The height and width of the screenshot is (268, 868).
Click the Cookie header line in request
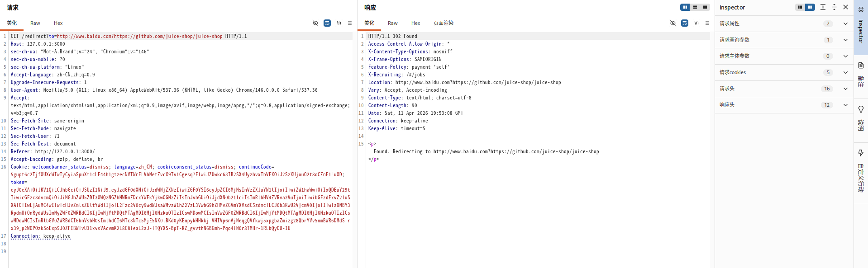[143, 167]
